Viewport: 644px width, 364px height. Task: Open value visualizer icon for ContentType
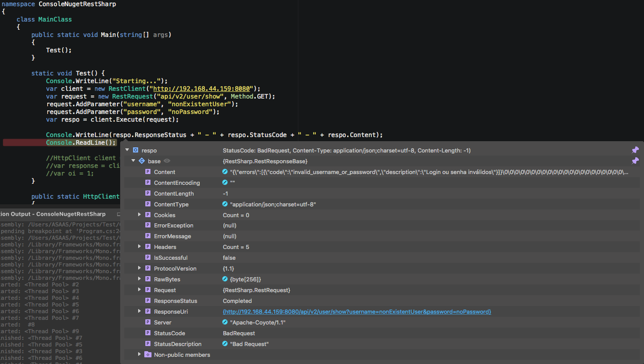[225, 204]
